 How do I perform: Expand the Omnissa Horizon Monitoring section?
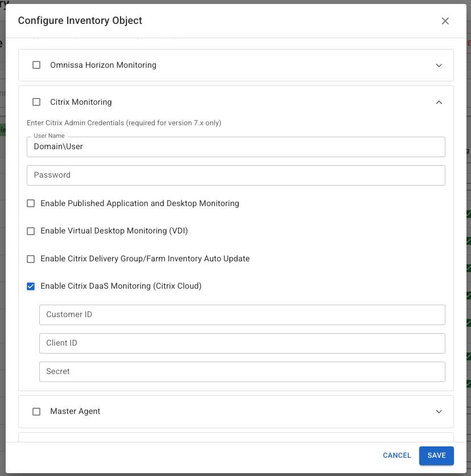439,65
